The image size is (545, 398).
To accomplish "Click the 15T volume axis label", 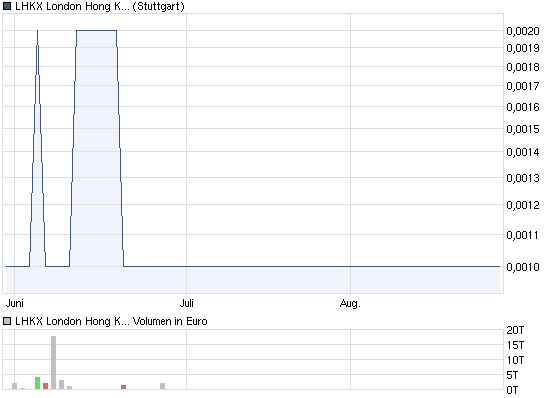I will coord(515,345).
